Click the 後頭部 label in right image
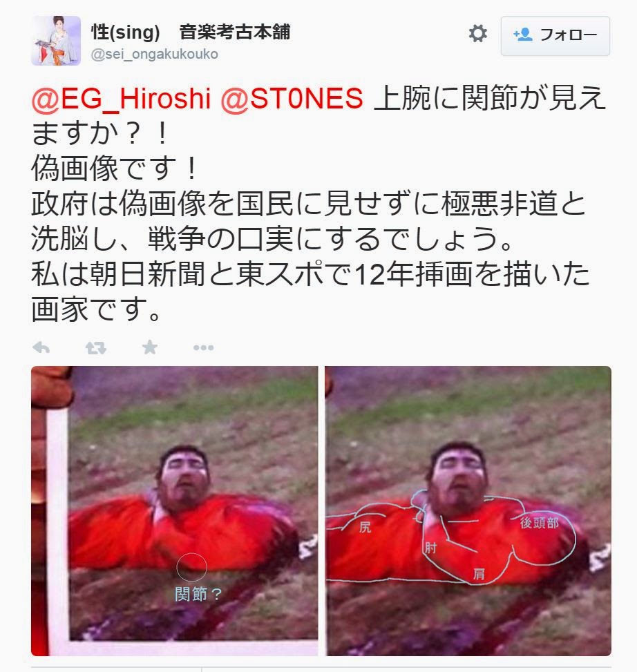 (x=540, y=523)
